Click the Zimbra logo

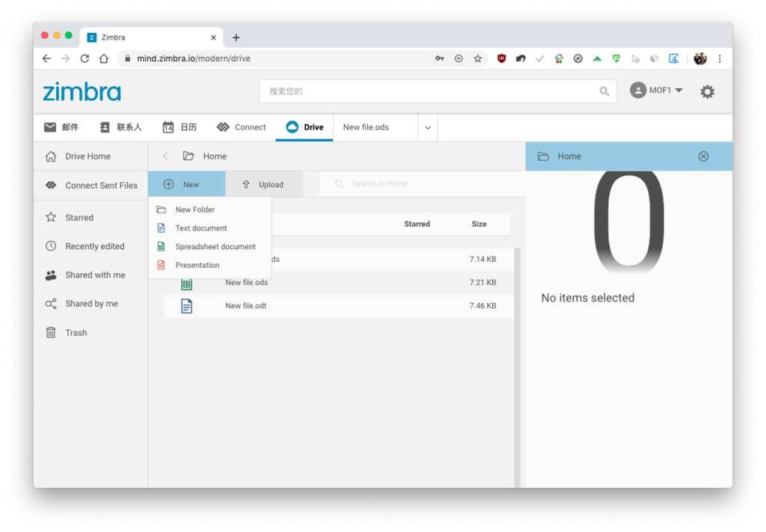tap(82, 91)
